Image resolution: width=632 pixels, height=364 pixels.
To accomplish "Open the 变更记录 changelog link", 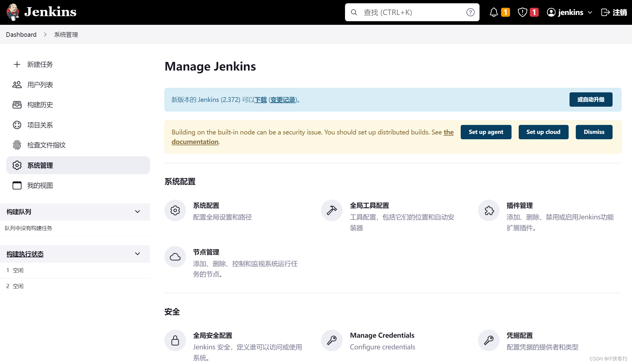I will (283, 100).
